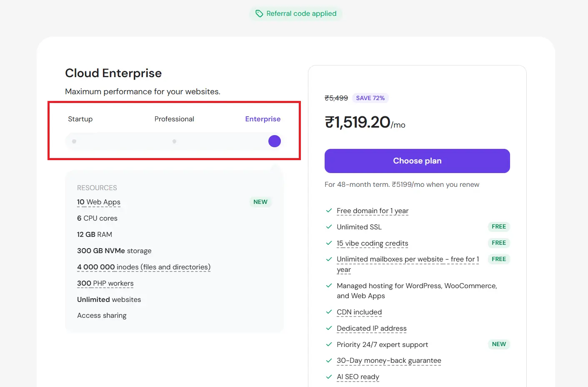Click checkmark beside AI SEO ready
The width and height of the screenshot is (588, 387).
[x=329, y=377]
